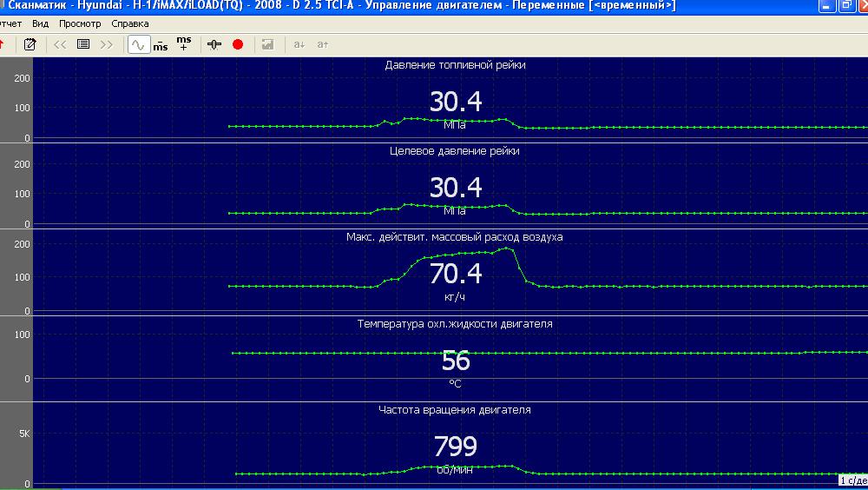Viewport: 868px width, 490px height.
Task: Click the cursor marker tool icon
Action: (214, 44)
